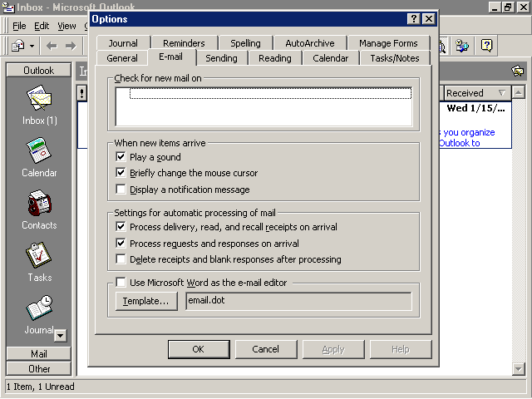Enable Use Microsoft Word as e-mail editor

point(121,282)
